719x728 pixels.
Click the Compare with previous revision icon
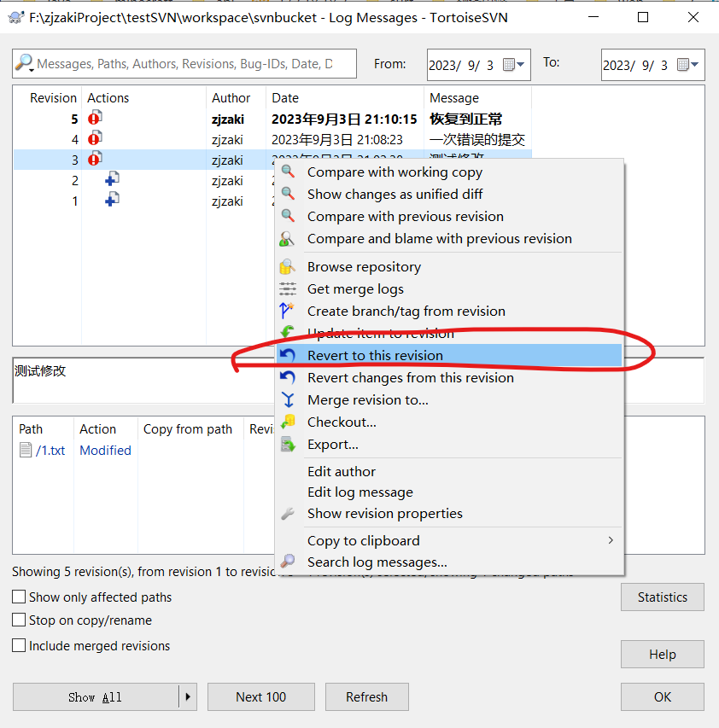click(x=288, y=216)
